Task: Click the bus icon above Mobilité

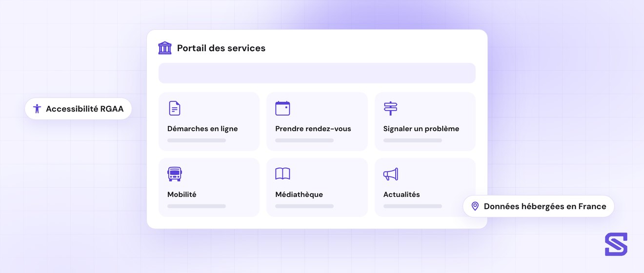Action: (x=175, y=174)
